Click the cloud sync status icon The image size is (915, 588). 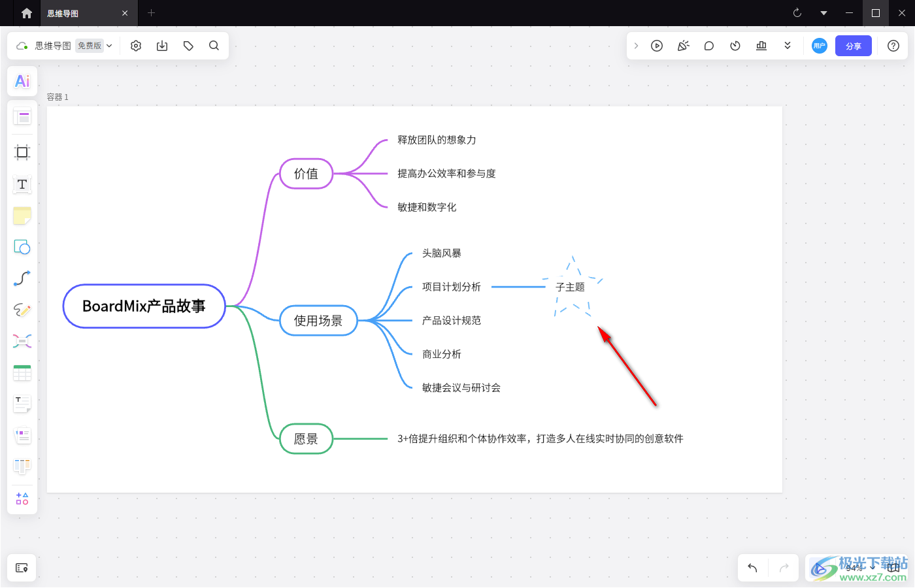tap(22, 46)
